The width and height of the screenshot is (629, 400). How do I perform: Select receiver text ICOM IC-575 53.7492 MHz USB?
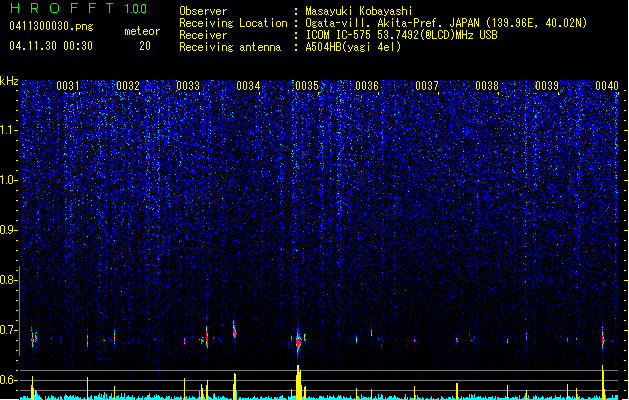click(402, 35)
